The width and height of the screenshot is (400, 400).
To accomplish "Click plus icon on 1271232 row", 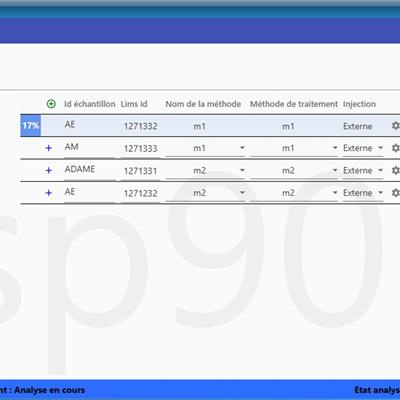I will click(49, 193).
